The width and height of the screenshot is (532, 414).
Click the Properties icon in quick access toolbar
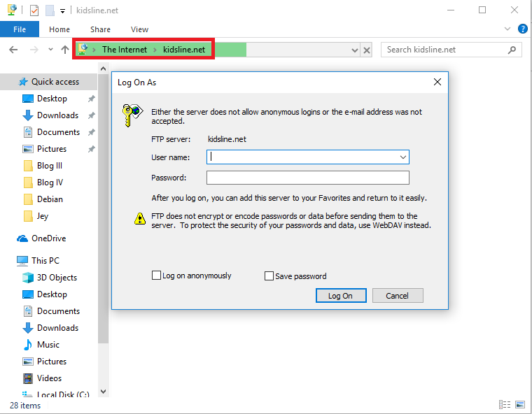click(x=34, y=10)
